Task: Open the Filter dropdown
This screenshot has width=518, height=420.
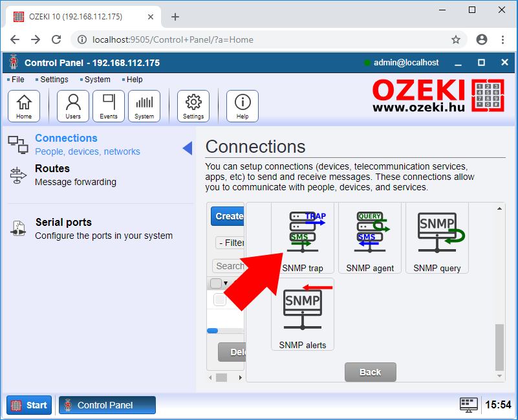Action: (231, 243)
